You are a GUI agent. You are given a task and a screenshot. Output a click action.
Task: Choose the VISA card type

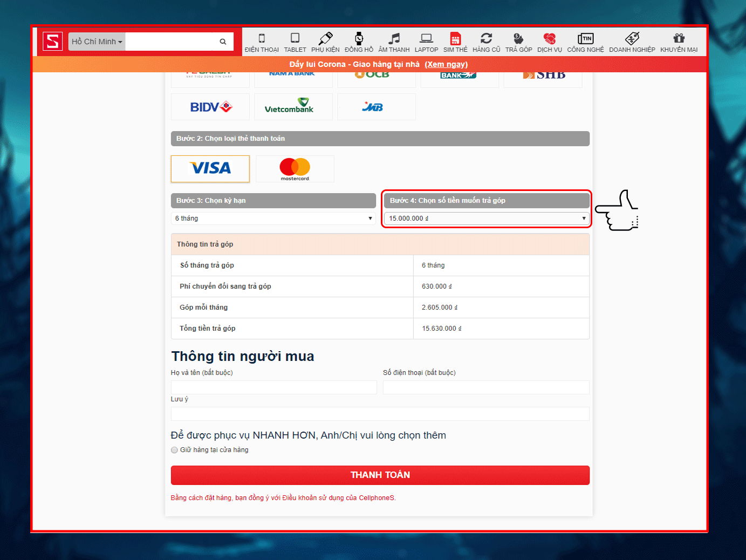coord(210,169)
